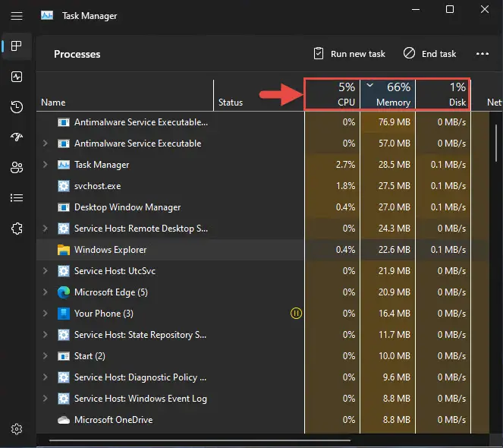Viewport: 503px width, 448px height.
Task: Expand the Start (2) group
Action: coord(46,356)
